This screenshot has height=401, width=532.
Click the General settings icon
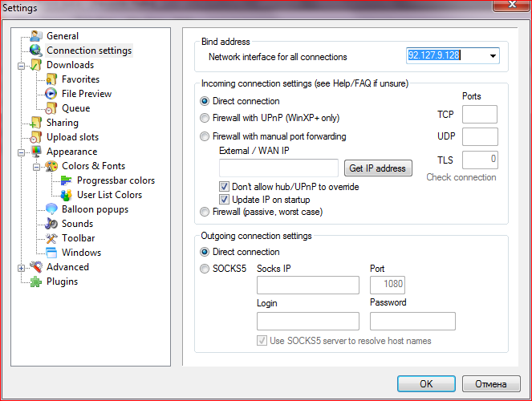pyautogui.click(x=35, y=36)
